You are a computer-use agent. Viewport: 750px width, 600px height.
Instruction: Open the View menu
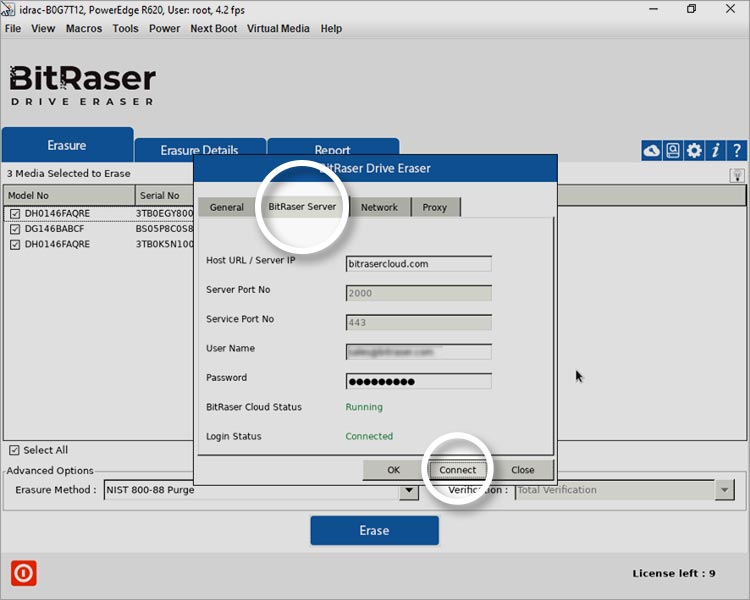click(43, 28)
